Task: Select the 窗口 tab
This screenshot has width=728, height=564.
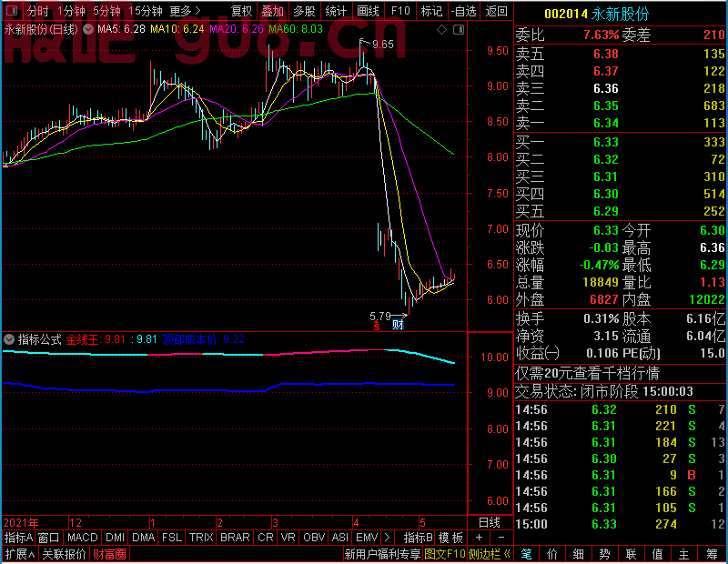Action: pos(49,538)
